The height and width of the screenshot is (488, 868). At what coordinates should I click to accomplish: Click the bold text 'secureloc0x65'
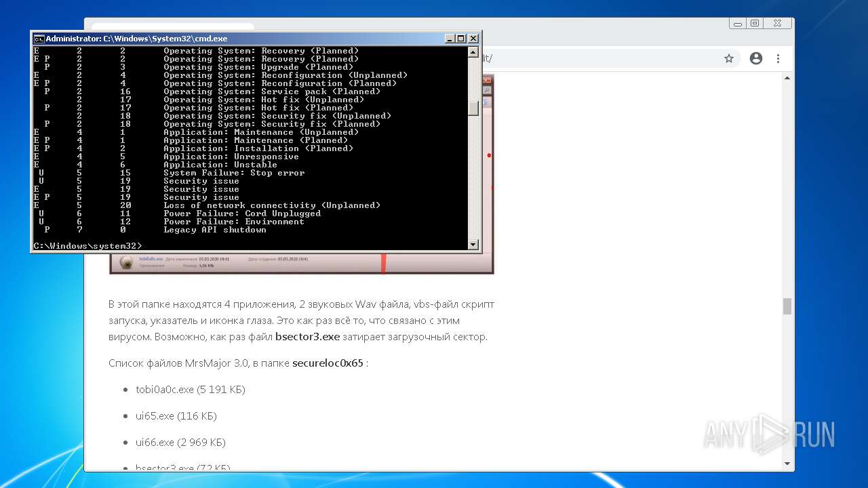(328, 363)
